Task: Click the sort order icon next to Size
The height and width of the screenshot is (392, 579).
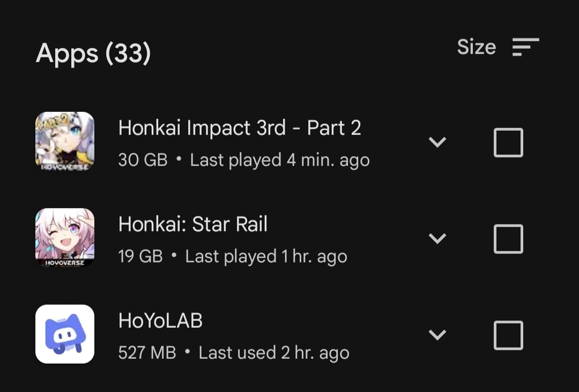Action: (526, 47)
